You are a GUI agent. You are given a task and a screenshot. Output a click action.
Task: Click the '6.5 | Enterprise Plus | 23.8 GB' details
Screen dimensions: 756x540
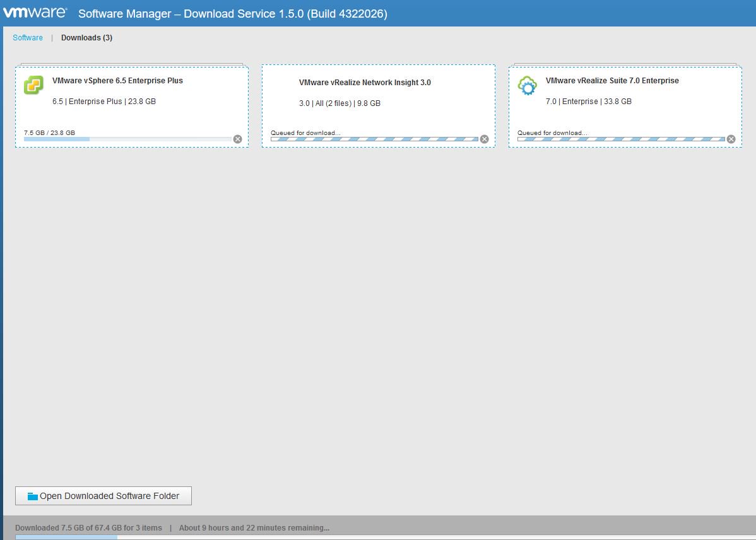click(104, 101)
